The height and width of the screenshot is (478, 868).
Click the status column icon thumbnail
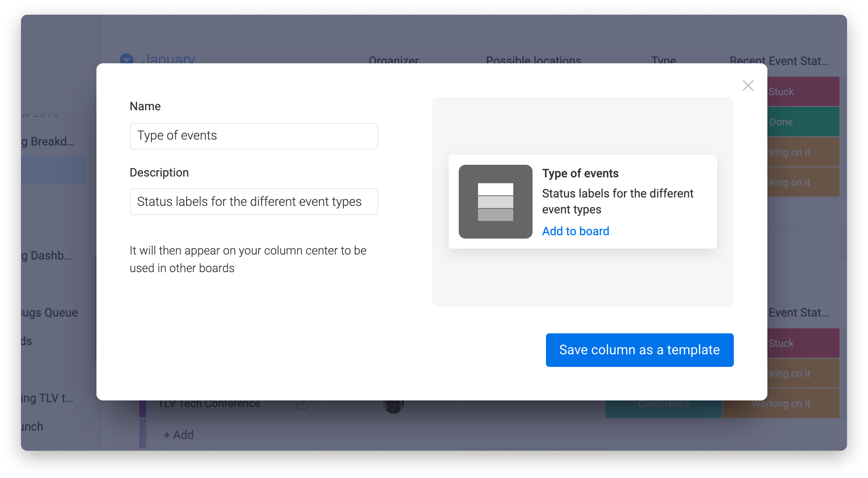click(495, 202)
